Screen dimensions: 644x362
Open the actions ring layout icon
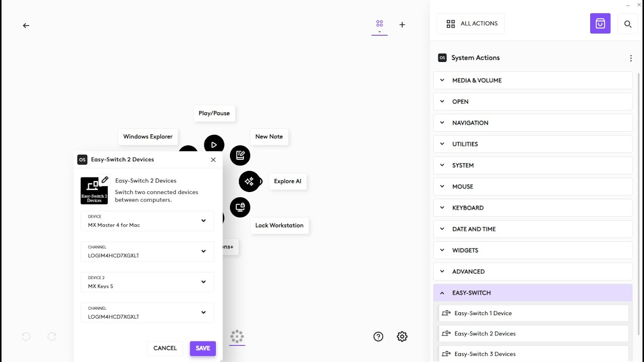379,24
